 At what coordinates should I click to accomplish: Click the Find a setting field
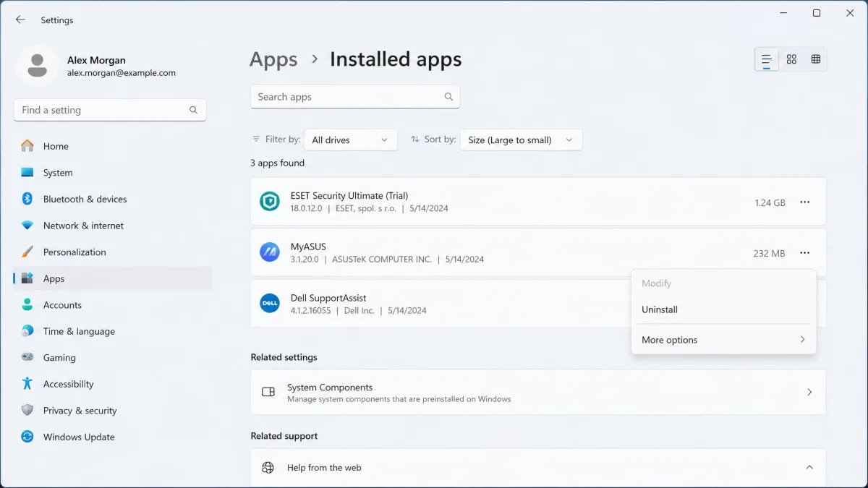[110, 110]
